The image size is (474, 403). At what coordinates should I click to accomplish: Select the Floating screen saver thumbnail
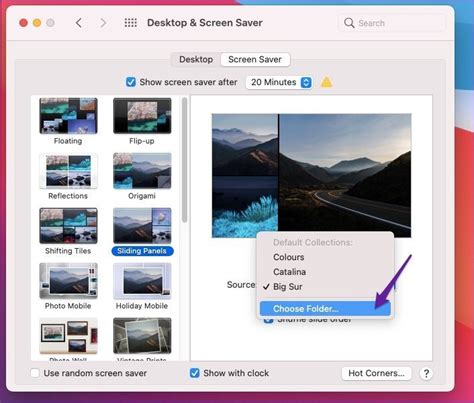pyautogui.click(x=68, y=116)
